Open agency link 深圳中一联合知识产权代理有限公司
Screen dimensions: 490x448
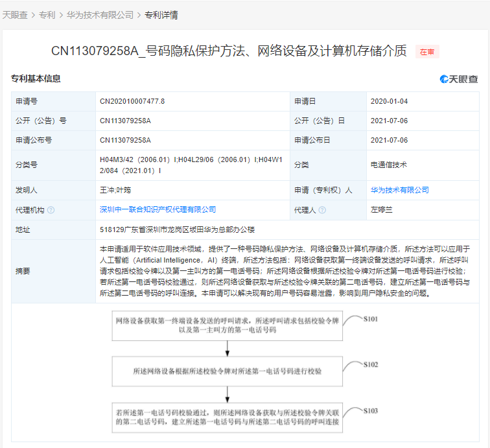pos(157,209)
